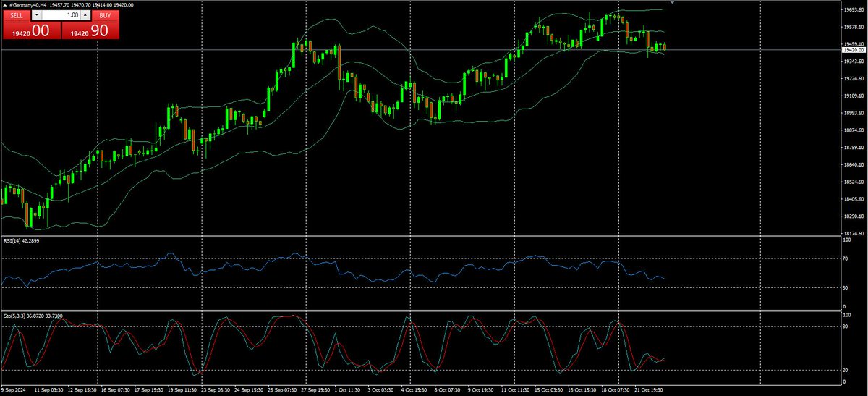Click the 19109.10 price scale value

854,96
